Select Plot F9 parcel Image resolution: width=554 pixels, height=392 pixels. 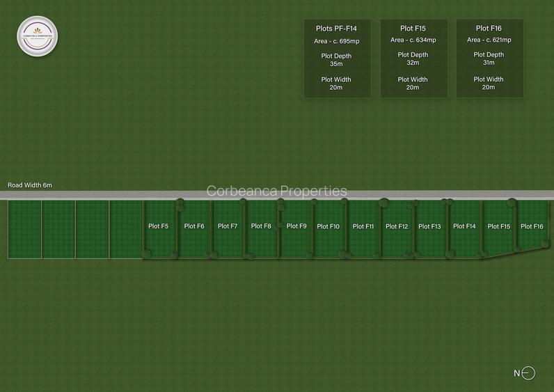click(296, 226)
